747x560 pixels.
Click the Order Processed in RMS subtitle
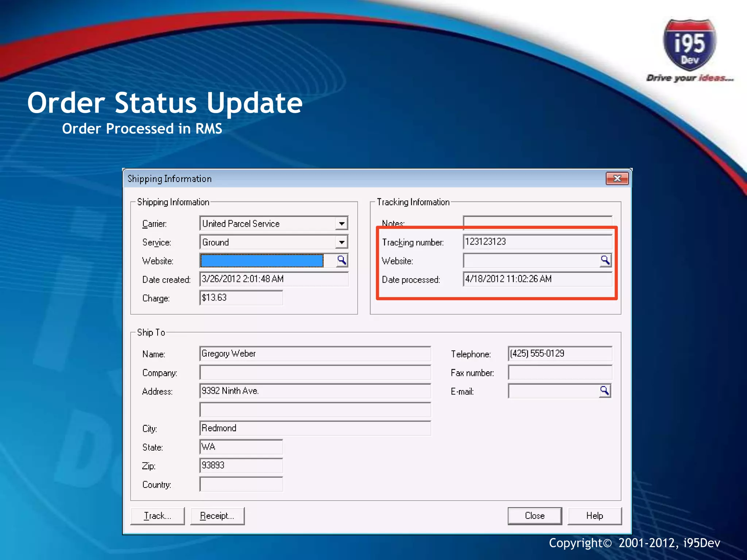[x=142, y=129]
